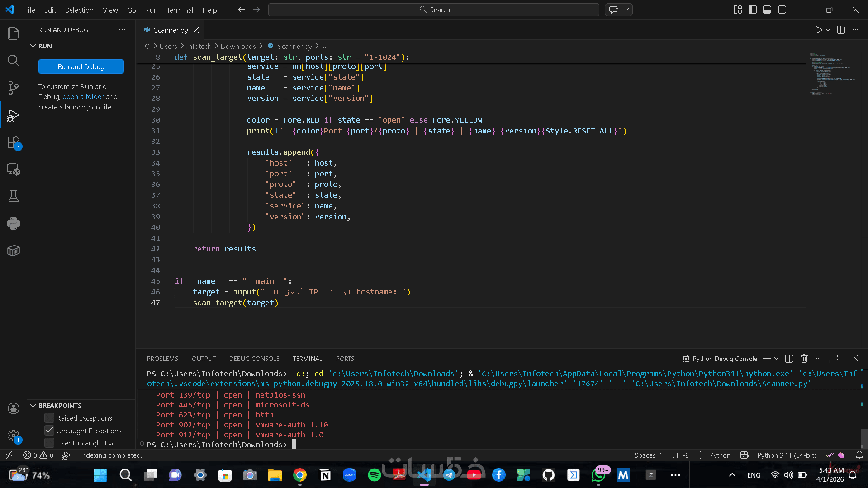The width and height of the screenshot is (868, 488).
Task: Open the Python sidebar icon
Action: (x=13, y=223)
